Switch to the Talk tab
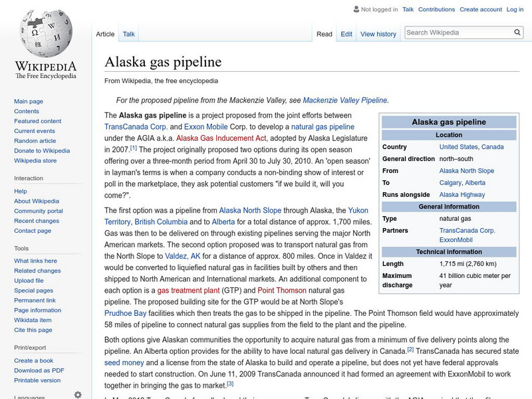Viewport: 532px width, 399px height. point(128,33)
